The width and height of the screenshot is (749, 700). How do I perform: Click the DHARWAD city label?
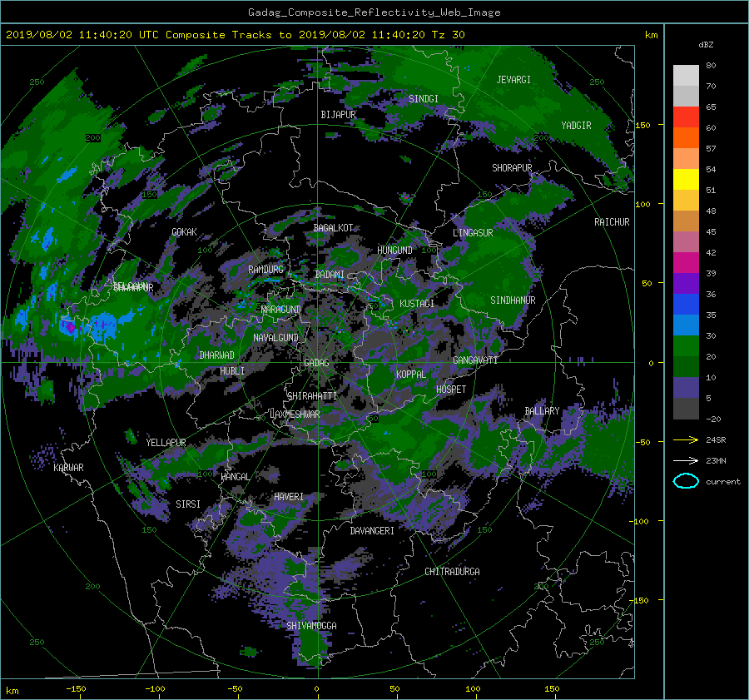216,355
